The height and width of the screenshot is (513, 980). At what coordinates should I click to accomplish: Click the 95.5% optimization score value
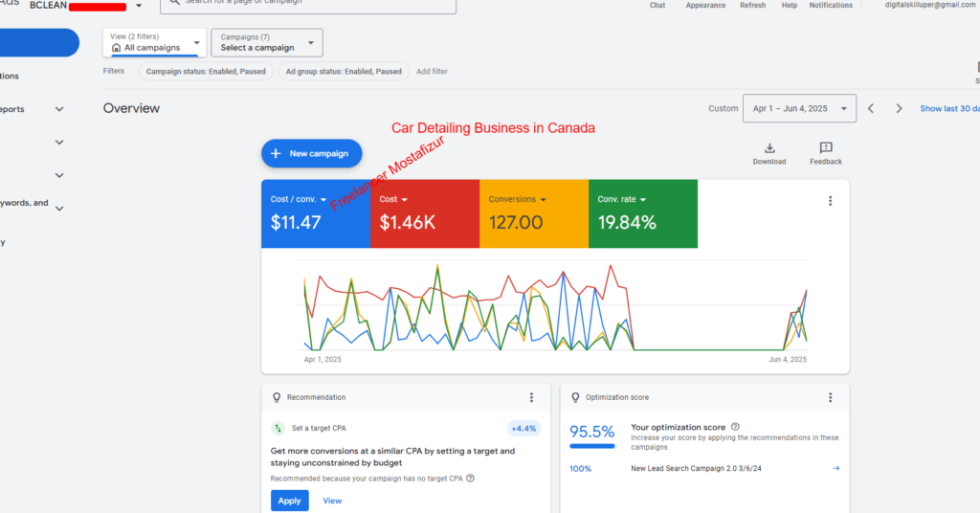[x=591, y=432]
